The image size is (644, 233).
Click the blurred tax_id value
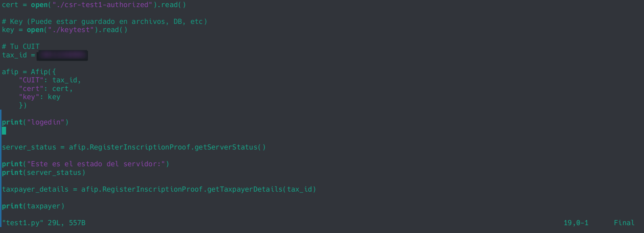[x=63, y=55]
